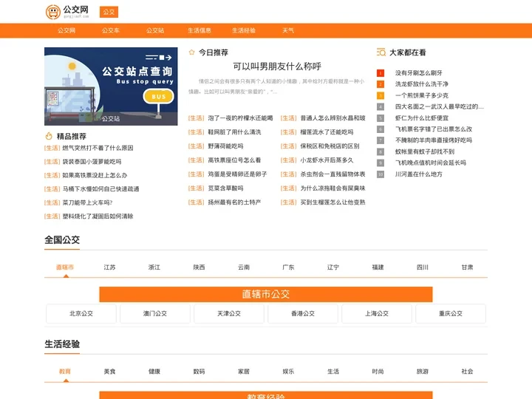This screenshot has height=399, width=532.
Task: Select the 社会 category tab
Action: 467,372
